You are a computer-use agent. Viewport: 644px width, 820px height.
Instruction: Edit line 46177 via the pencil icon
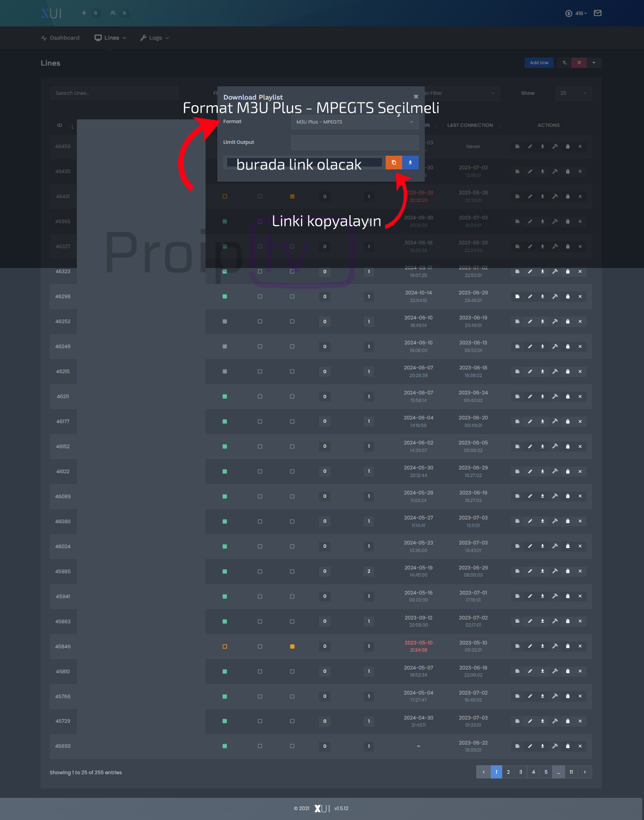point(530,422)
